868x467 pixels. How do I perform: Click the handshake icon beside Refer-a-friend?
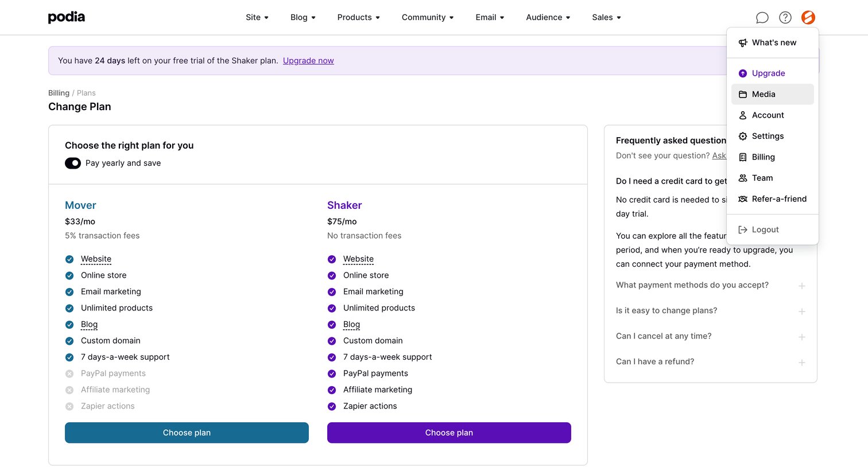point(743,199)
